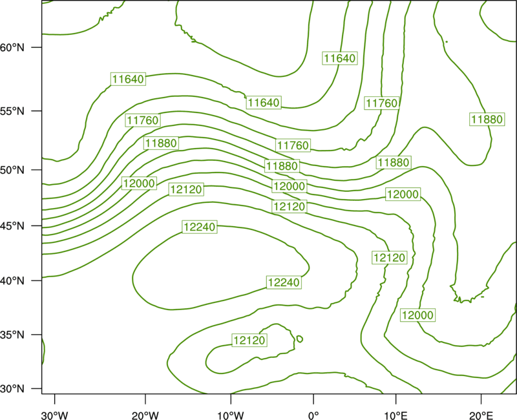Select the 30°N latitude axis label

pyautogui.click(x=12, y=389)
